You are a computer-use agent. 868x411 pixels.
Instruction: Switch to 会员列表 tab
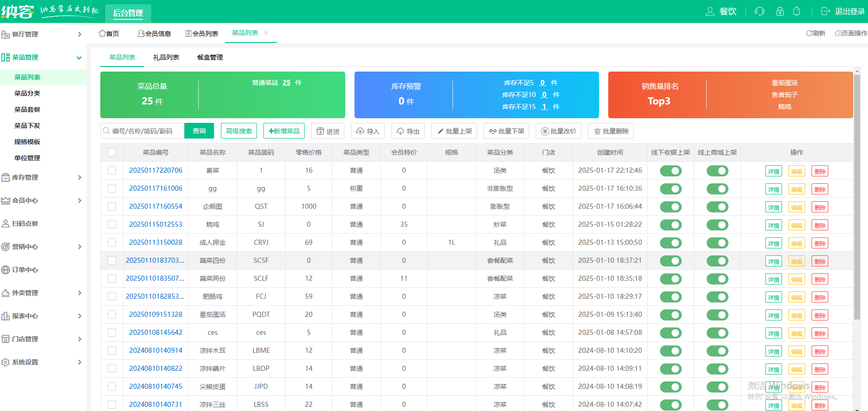(x=202, y=33)
